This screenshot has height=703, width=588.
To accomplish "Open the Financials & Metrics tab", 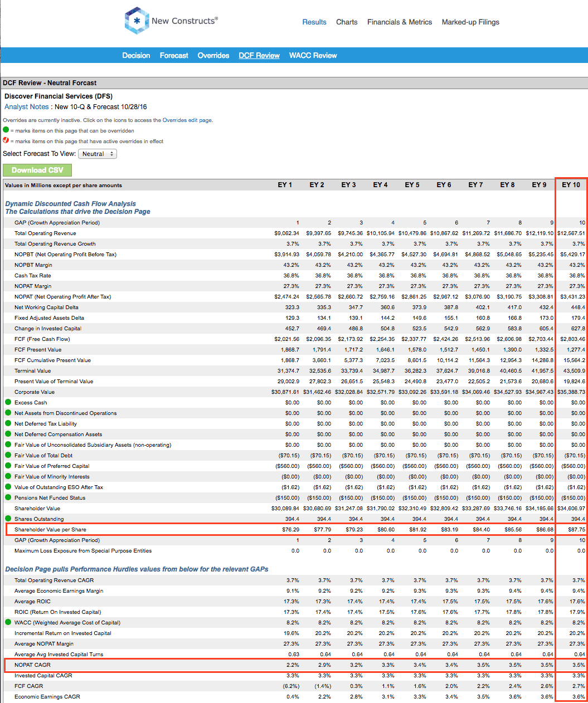I will [400, 22].
